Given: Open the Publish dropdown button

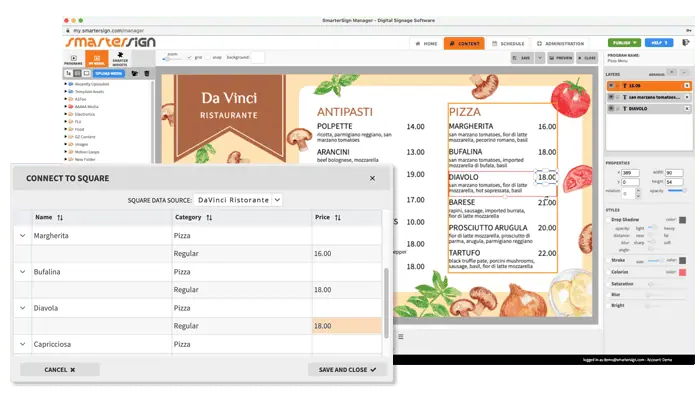Looking at the screenshot, I should [624, 43].
